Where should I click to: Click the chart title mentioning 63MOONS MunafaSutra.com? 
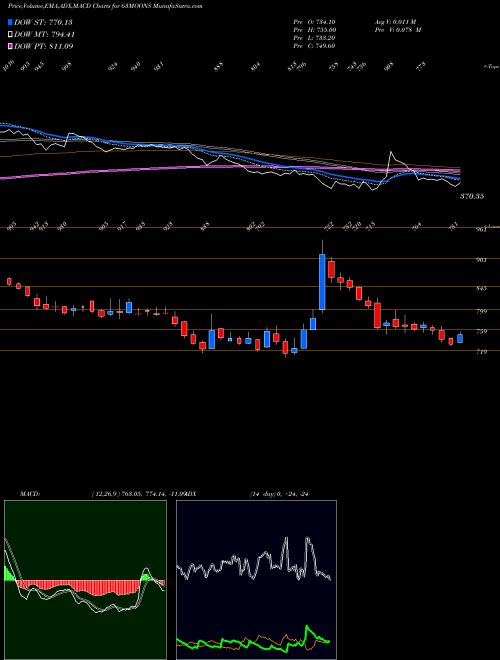tap(103, 7)
